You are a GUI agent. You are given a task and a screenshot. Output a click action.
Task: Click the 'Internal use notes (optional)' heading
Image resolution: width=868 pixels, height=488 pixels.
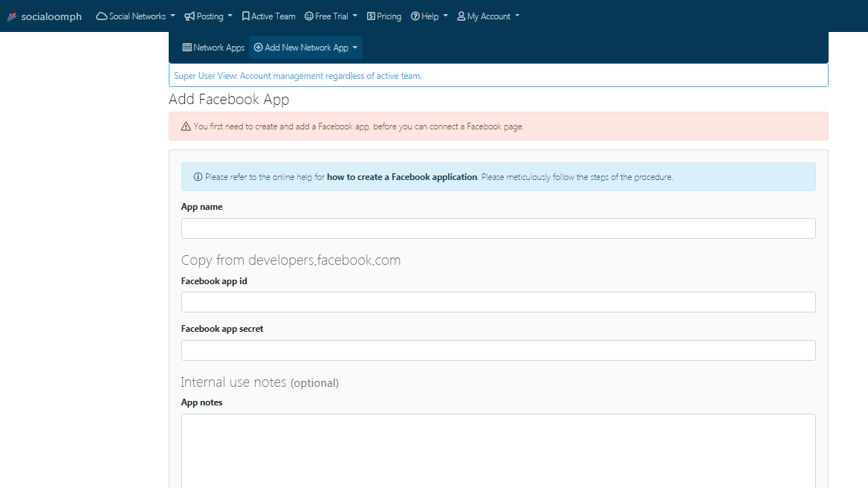coord(259,382)
